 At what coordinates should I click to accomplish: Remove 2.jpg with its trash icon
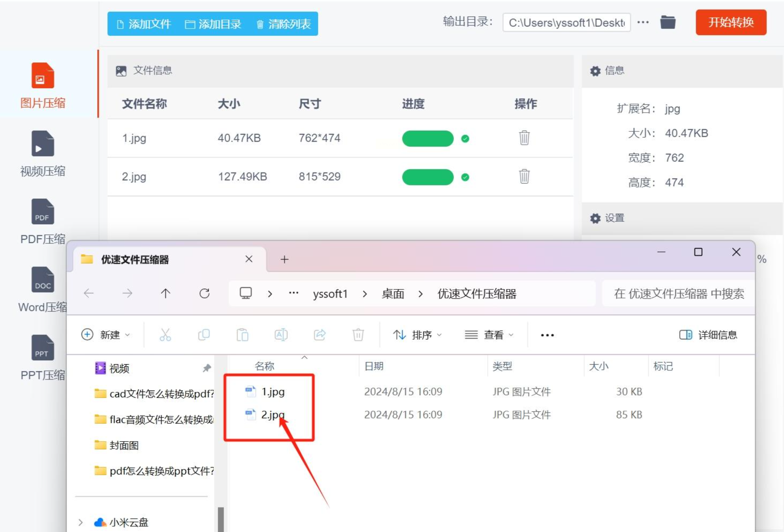point(524,176)
